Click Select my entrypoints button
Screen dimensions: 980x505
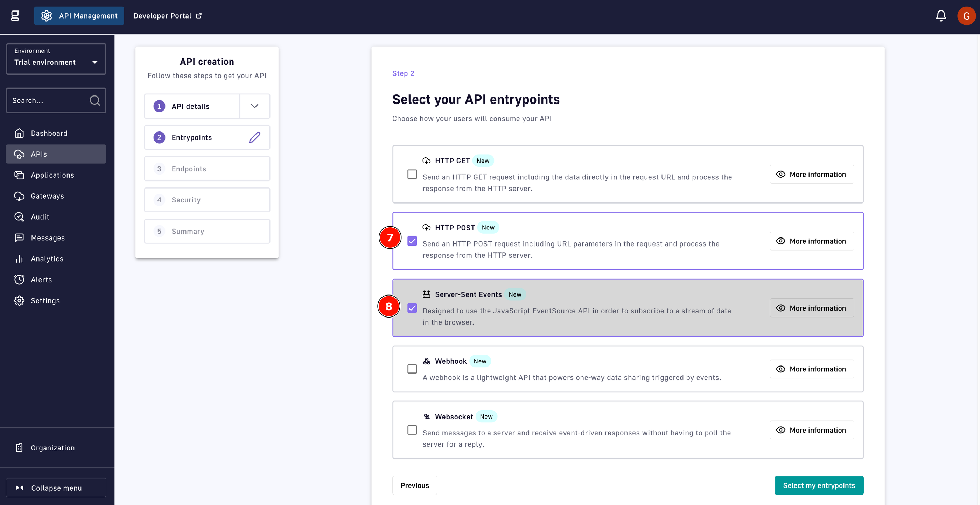point(819,485)
